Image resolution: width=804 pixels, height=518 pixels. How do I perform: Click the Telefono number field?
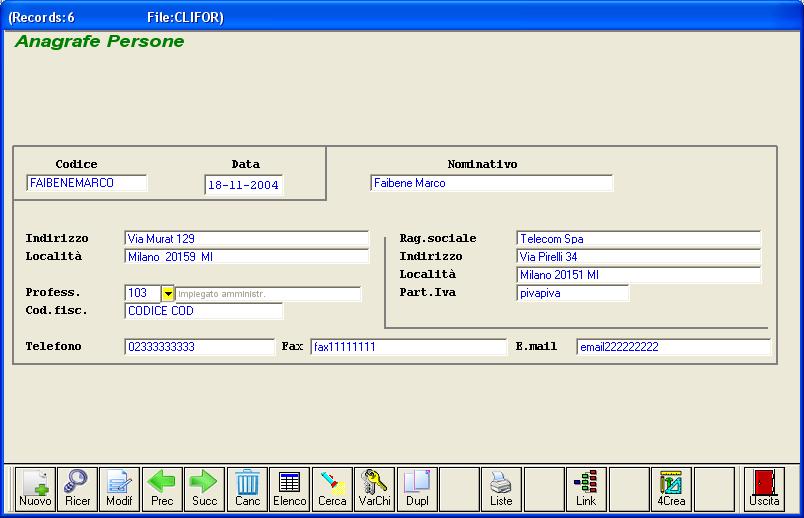tap(199, 347)
